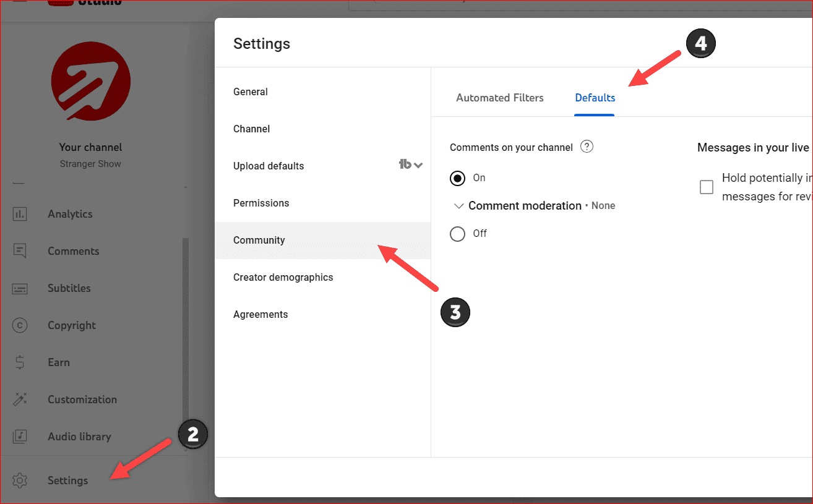Click the Comments speech bubble icon

click(x=20, y=251)
